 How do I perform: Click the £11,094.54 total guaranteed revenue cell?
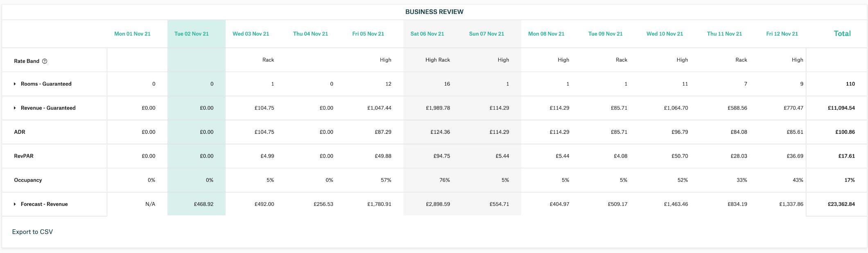tap(841, 108)
